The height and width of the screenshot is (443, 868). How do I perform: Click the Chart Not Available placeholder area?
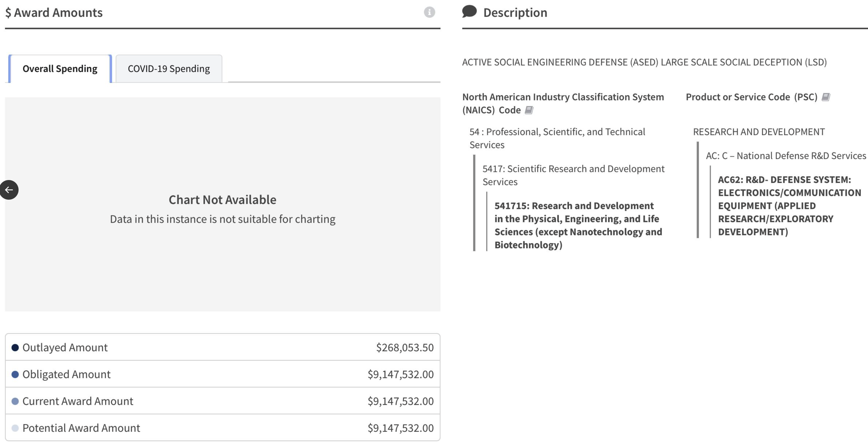(x=222, y=209)
